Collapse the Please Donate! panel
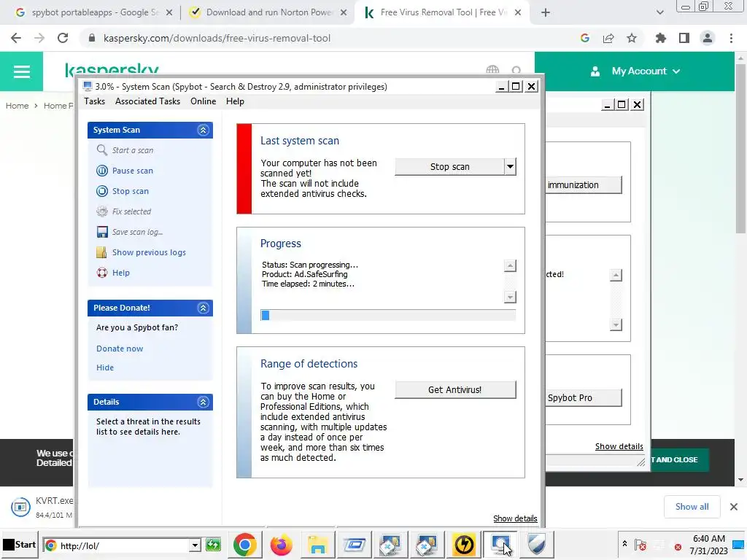Viewport: 747px width, 560px height. (x=203, y=308)
